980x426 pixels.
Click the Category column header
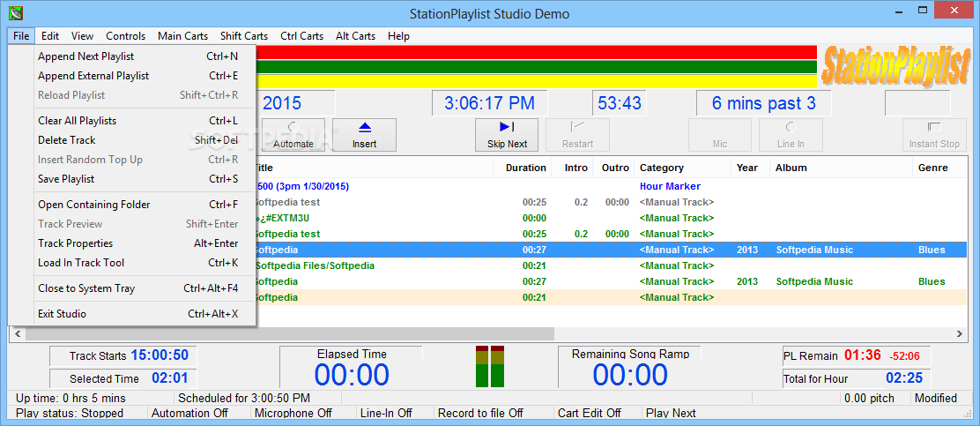click(x=682, y=168)
